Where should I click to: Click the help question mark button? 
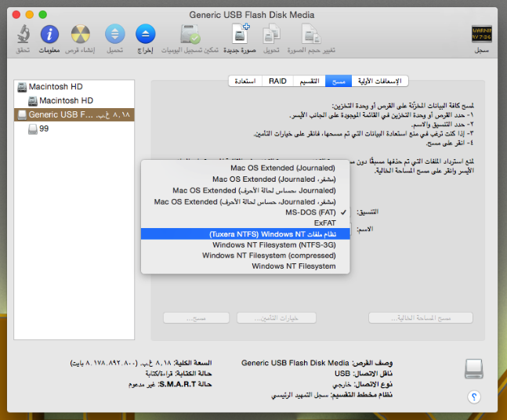[474, 396]
